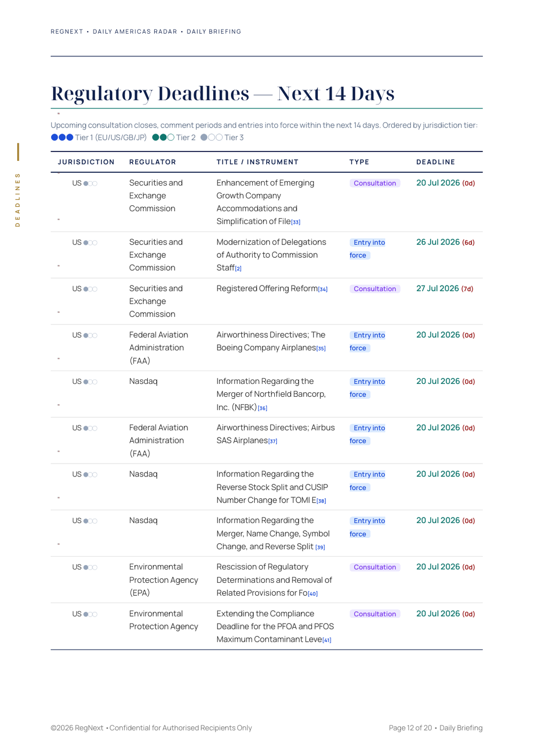Open footnote link [39]

click(320, 547)
